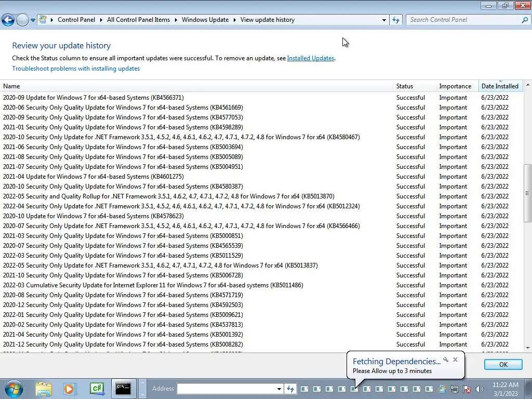Select the KB5011486 Internet Explorer 11 update row
The height and width of the screenshot is (399, 532).
coord(261,285)
